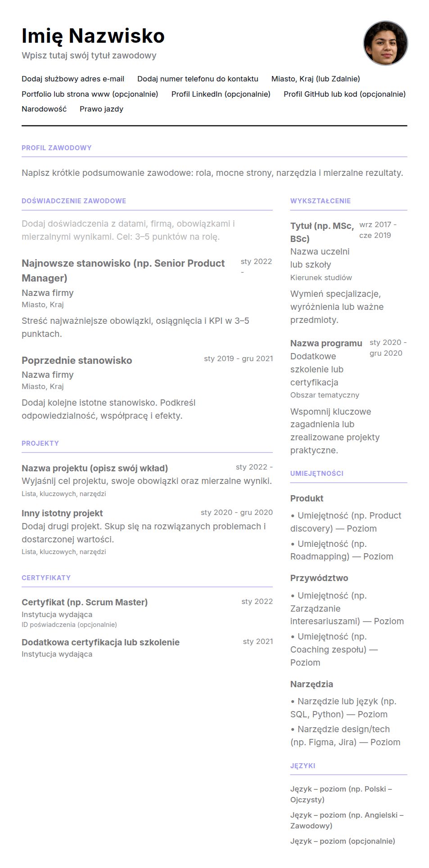The height and width of the screenshot is (868, 429).
Task: Select the Miasto, Kraj location field
Action: coord(316,79)
